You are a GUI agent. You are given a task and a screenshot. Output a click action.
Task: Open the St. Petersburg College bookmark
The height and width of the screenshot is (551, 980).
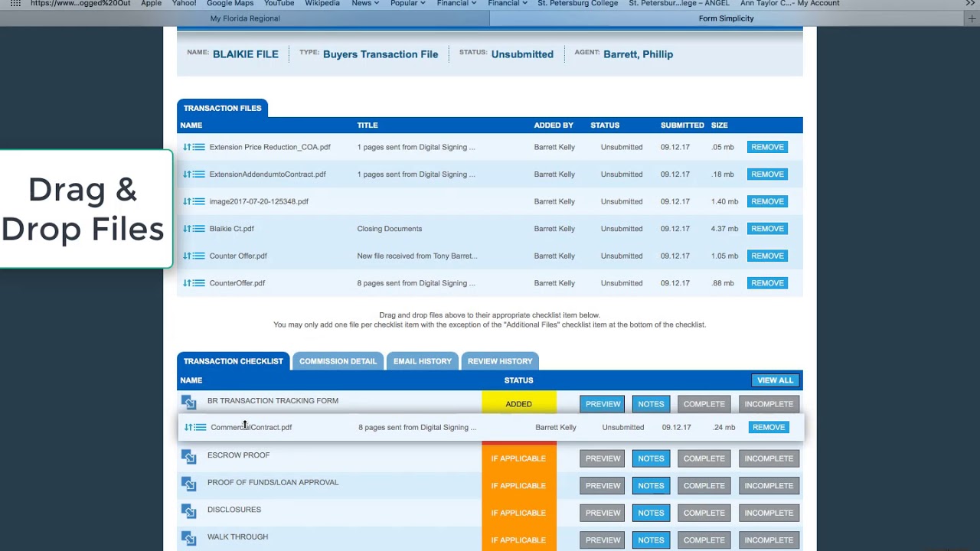pyautogui.click(x=577, y=4)
